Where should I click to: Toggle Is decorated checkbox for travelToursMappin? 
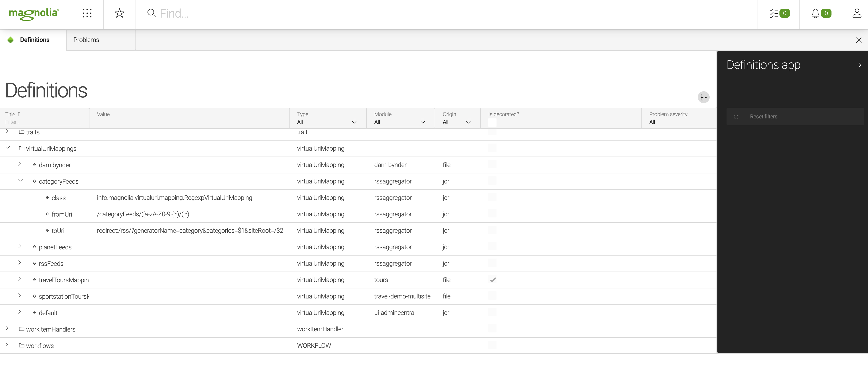tap(492, 280)
